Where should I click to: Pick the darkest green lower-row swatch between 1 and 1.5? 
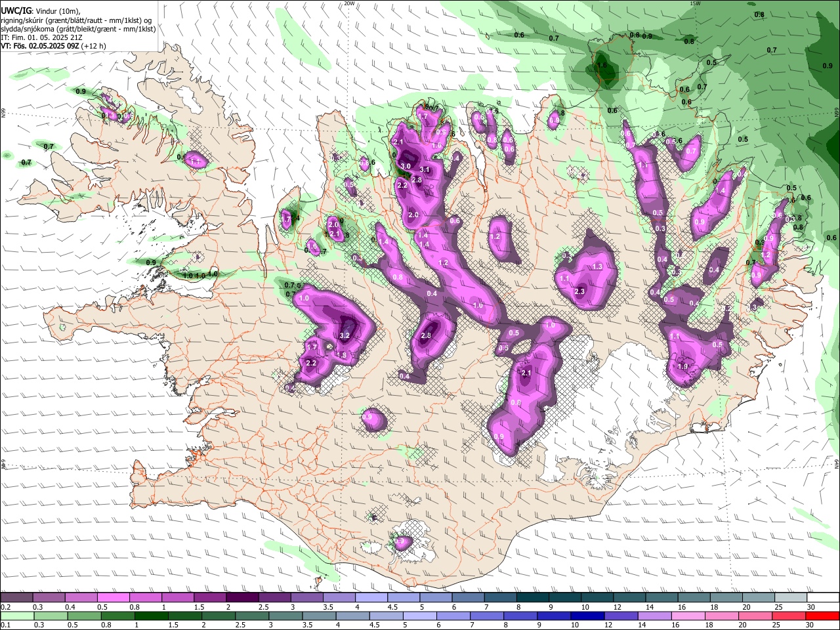tap(151, 616)
